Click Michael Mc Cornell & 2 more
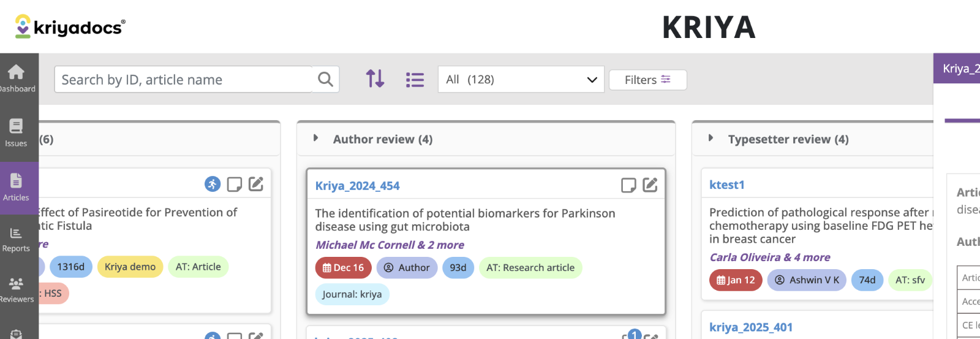Image resolution: width=980 pixels, height=339 pixels. (390, 245)
